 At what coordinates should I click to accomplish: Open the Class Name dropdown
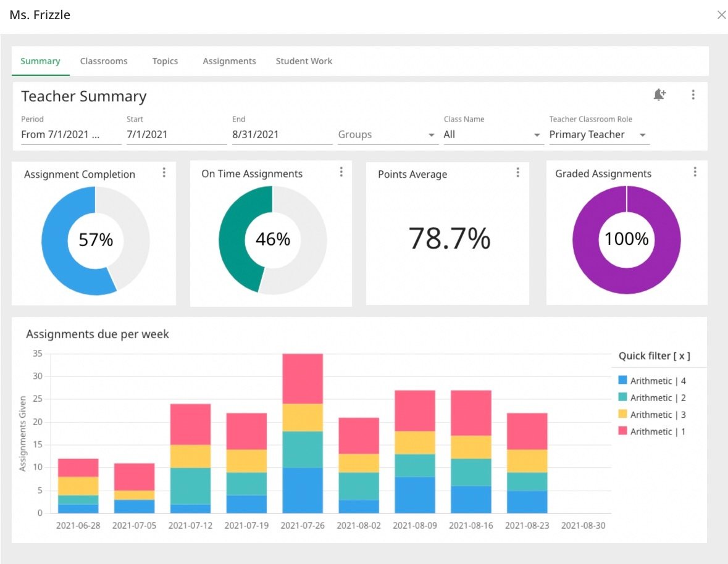pyautogui.click(x=493, y=135)
